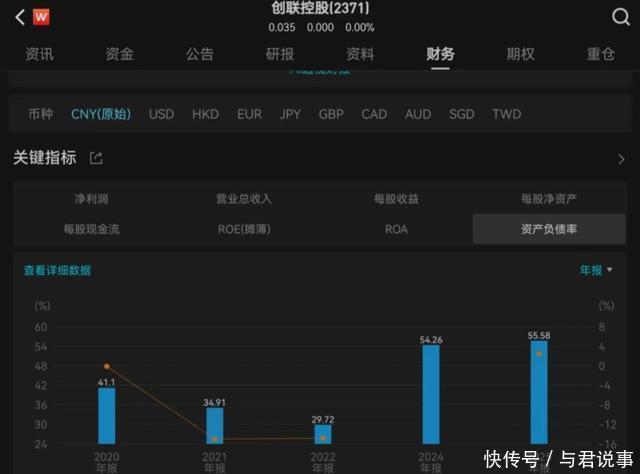Open share icon beside 关键指标
640x474 pixels.
[96, 158]
